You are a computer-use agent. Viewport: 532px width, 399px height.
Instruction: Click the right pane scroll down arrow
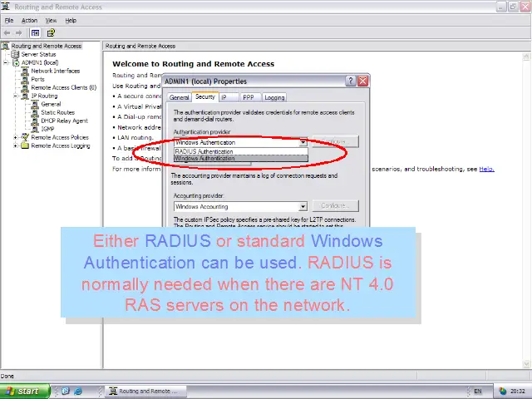[526, 364]
